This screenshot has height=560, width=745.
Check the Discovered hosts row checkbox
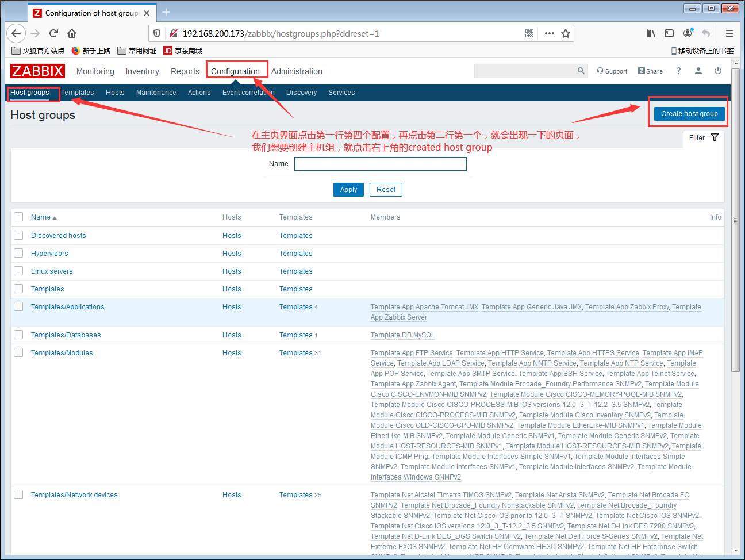tap(18, 235)
